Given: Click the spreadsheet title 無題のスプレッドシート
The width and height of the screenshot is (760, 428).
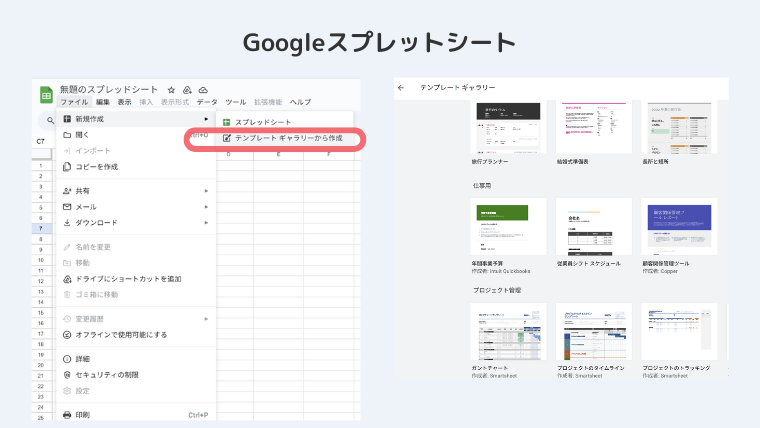Looking at the screenshot, I should point(109,89).
